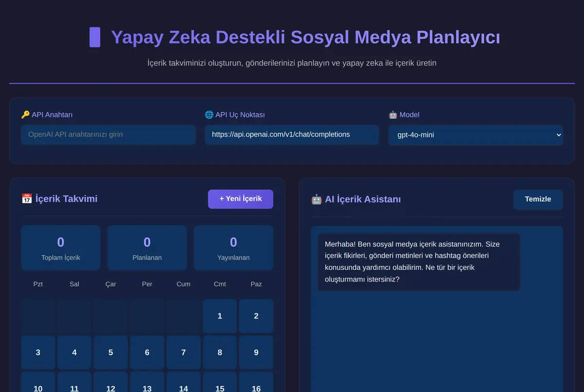Select day 10 in the calendar
The width and height of the screenshot is (584, 392).
(38, 382)
